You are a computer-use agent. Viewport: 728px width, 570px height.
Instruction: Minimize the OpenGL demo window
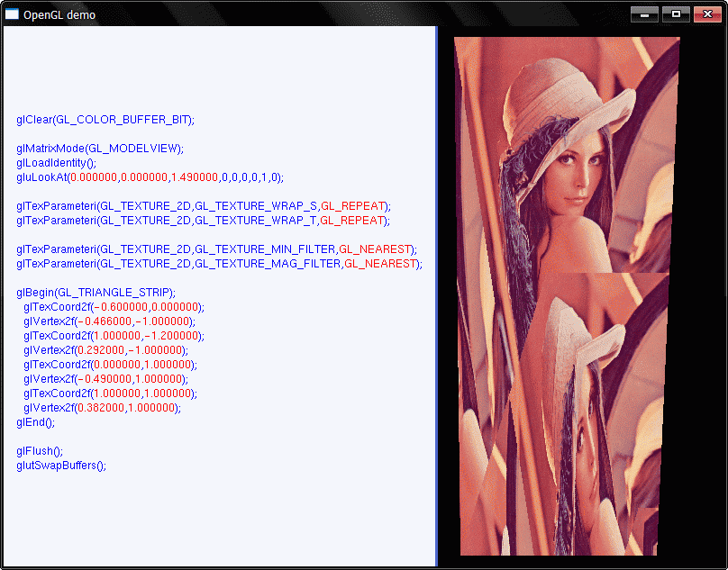[644, 14]
